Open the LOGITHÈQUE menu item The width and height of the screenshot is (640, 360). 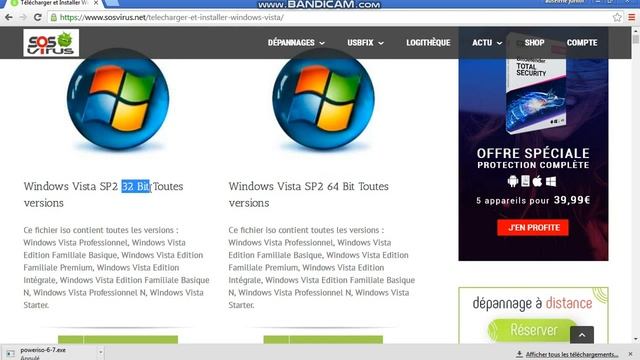pos(428,42)
